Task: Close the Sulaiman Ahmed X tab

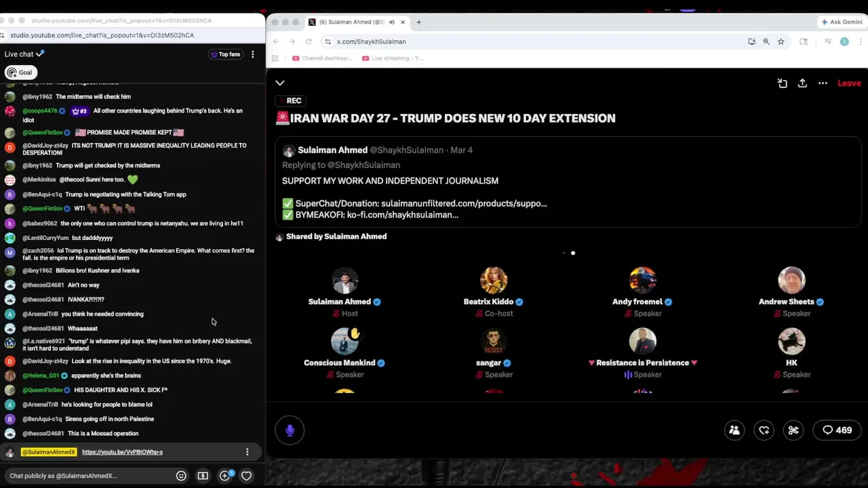Action: point(402,22)
